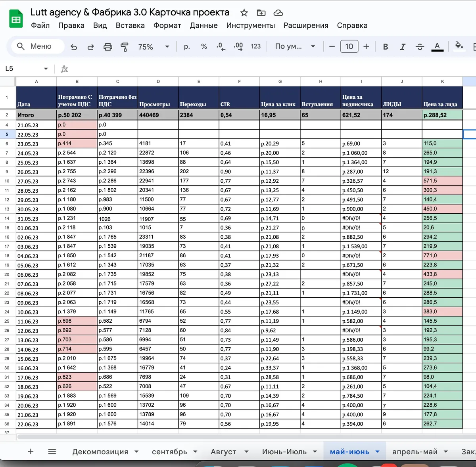Open the 75% zoom dropdown
The height and width of the screenshot is (467, 476).
click(154, 47)
